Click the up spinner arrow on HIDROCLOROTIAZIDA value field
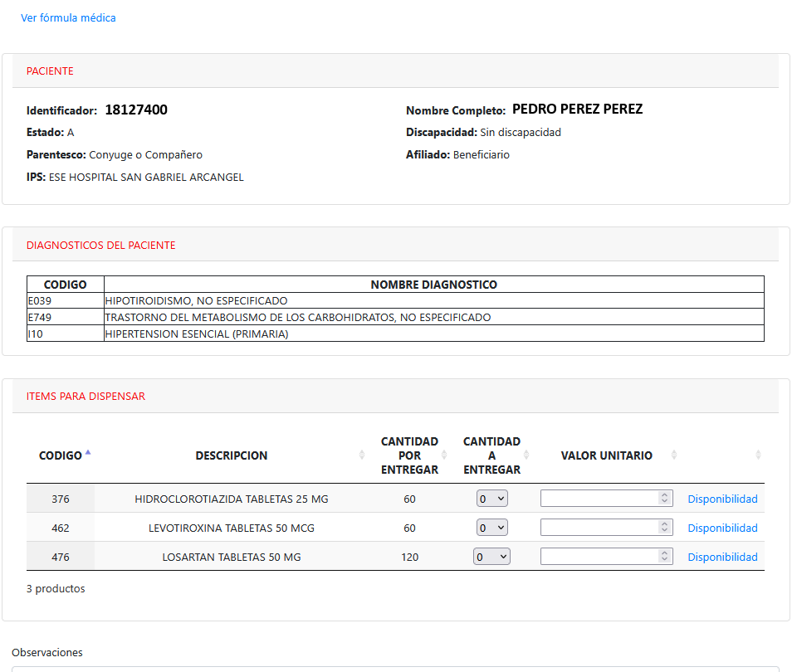The height and width of the screenshot is (672, 792). coord(664,494)
